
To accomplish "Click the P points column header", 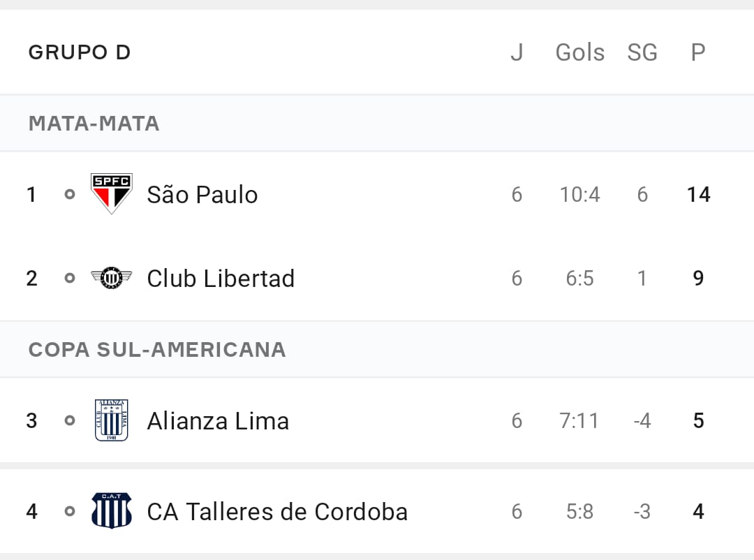I will point(698,52).
